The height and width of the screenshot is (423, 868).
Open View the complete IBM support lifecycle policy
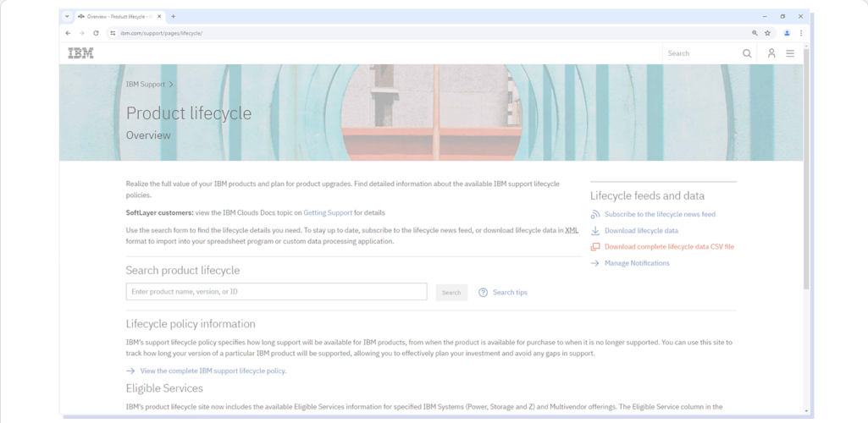[213, 371]
